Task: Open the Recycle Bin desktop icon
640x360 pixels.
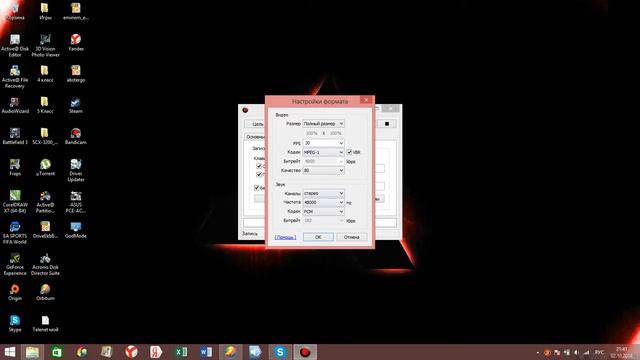Action: pyautogui.click(x=15, y=11)
